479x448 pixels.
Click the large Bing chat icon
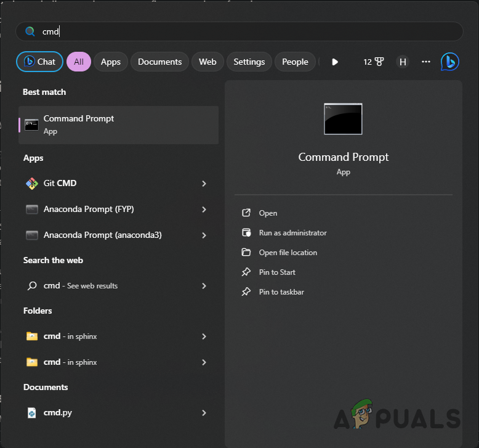click(x=450, y=62)
